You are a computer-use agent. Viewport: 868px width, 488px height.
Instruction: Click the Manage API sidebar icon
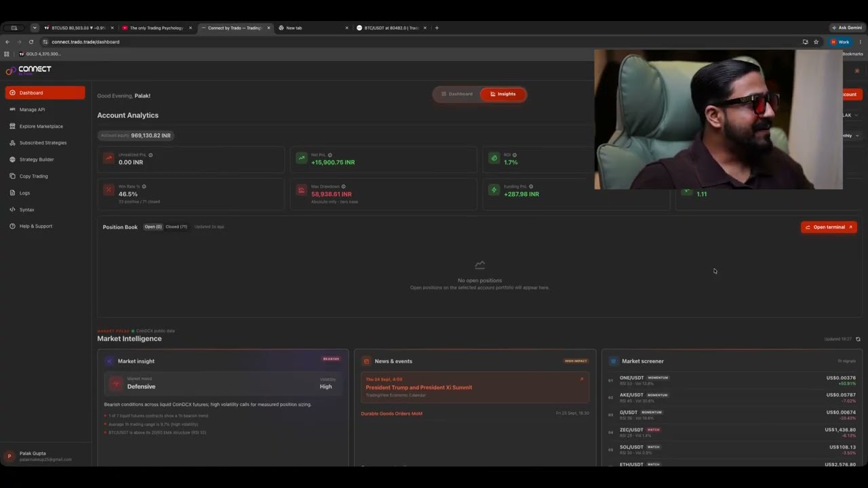coord(12,109)
